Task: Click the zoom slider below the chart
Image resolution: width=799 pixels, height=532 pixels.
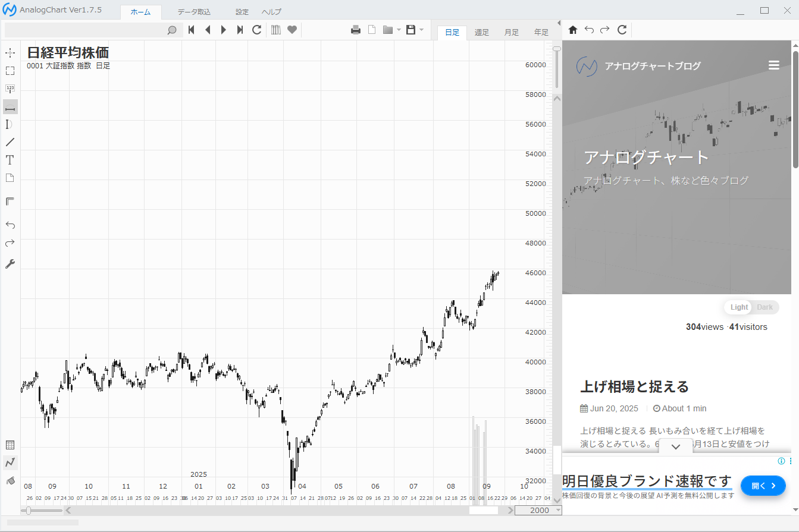Action: coord(29,511)
